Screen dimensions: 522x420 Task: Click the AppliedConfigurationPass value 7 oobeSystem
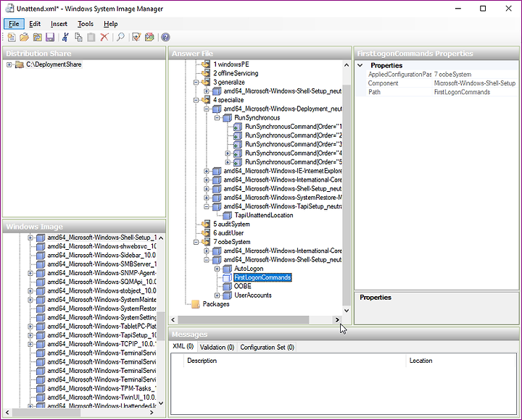tap(475, 75)
